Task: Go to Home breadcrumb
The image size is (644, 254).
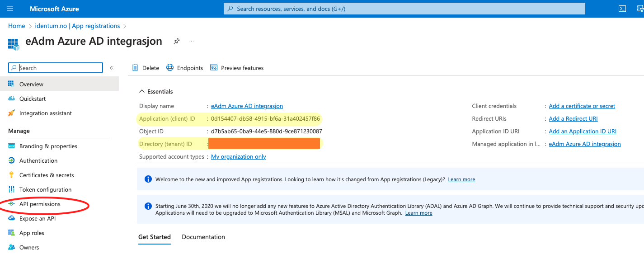Action: (16, 26)
